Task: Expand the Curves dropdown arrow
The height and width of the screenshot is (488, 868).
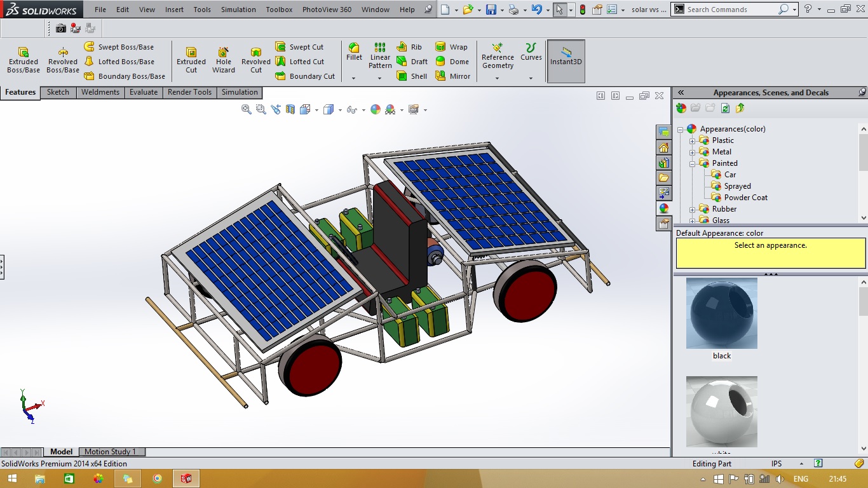Action: [531, 78]
